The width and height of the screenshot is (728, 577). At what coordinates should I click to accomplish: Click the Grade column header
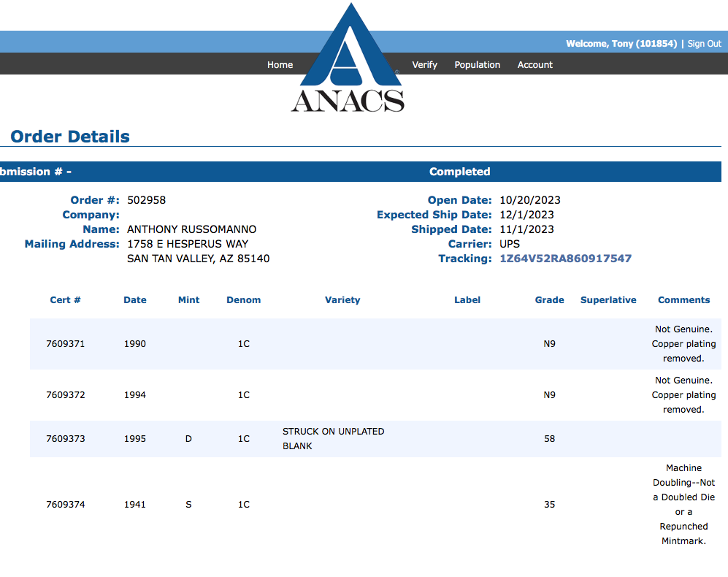[x=549, y=300]
